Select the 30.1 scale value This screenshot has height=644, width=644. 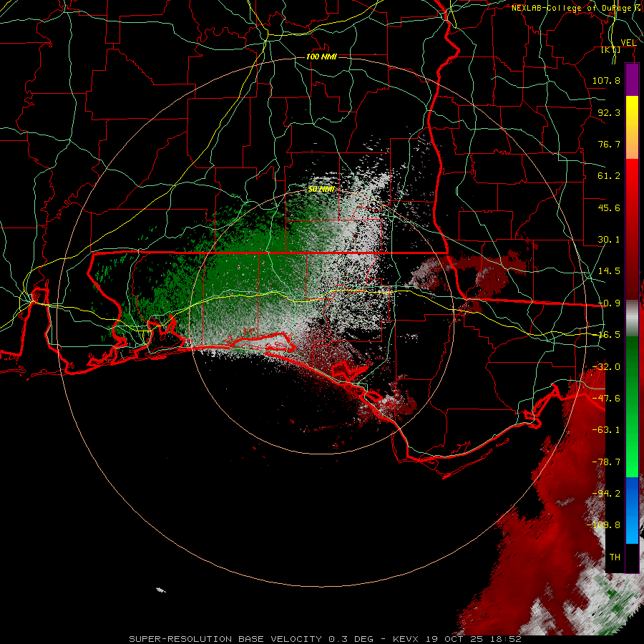pos(609,240)
